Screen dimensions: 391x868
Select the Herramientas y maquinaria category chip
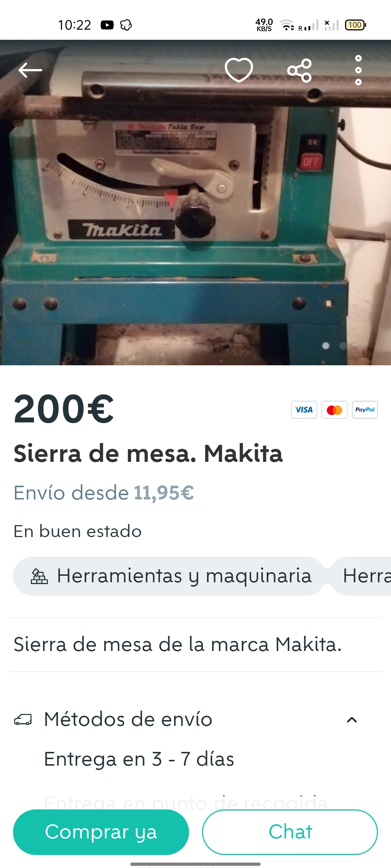(x=169, y=576)
